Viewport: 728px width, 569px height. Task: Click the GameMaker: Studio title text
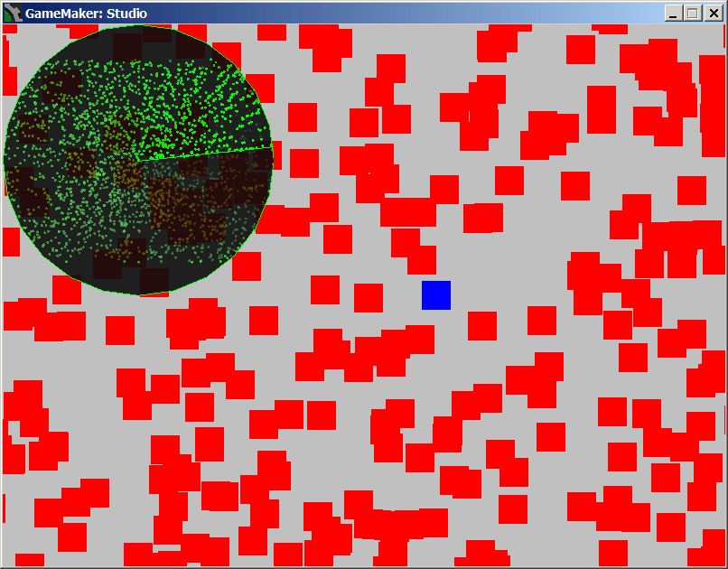coord(86,14)
